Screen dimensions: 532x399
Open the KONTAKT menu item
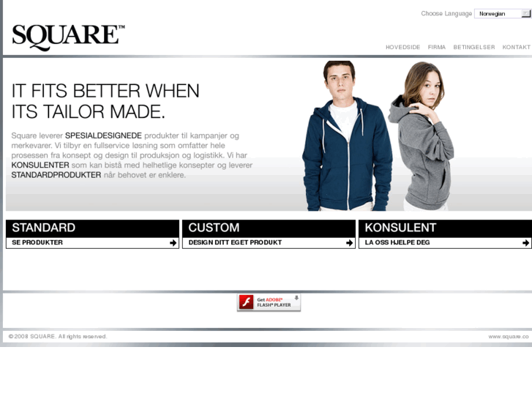pyautogui.click(x=516, y=47)
